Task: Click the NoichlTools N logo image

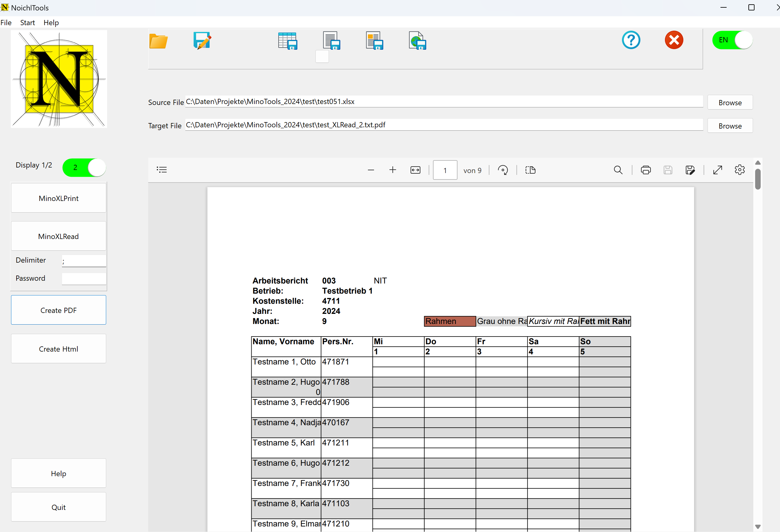Action: click(59, 79)
